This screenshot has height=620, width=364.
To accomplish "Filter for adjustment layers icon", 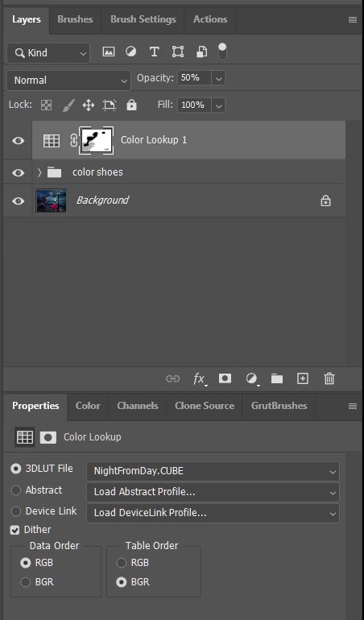I will tap(131, 52).
